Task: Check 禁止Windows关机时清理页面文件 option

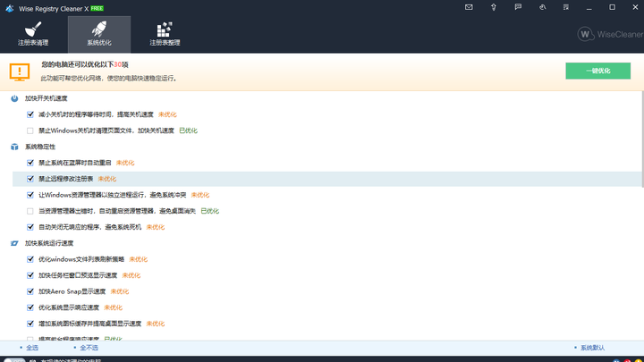Action: 30,130
